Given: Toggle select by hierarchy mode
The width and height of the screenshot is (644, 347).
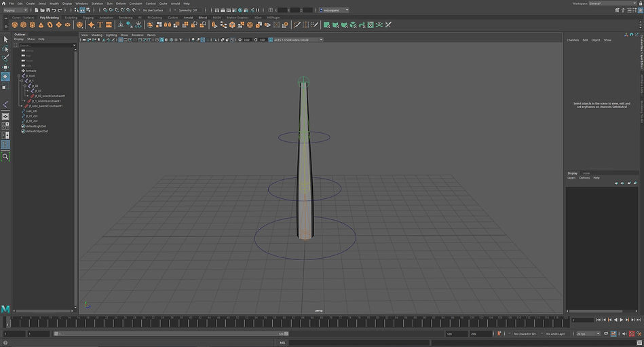Looking at the screenshot, I should tap(77, 10).
